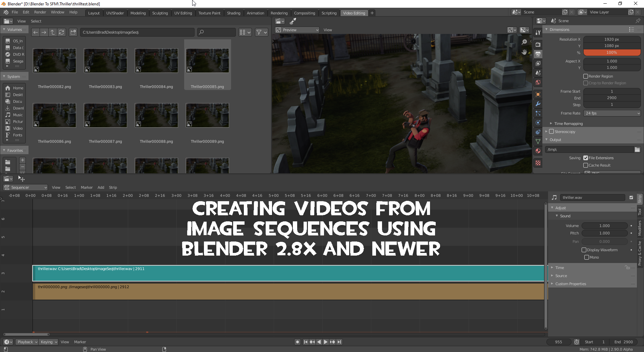Open the Playback dropdown
The image size is (644, 352).
click(x=27, y=342)
